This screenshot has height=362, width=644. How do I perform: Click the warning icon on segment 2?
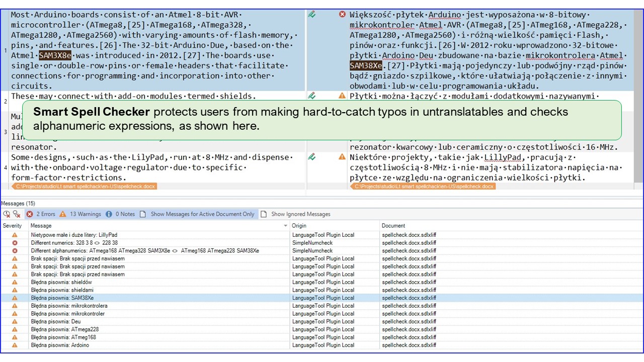pos(343,96)
